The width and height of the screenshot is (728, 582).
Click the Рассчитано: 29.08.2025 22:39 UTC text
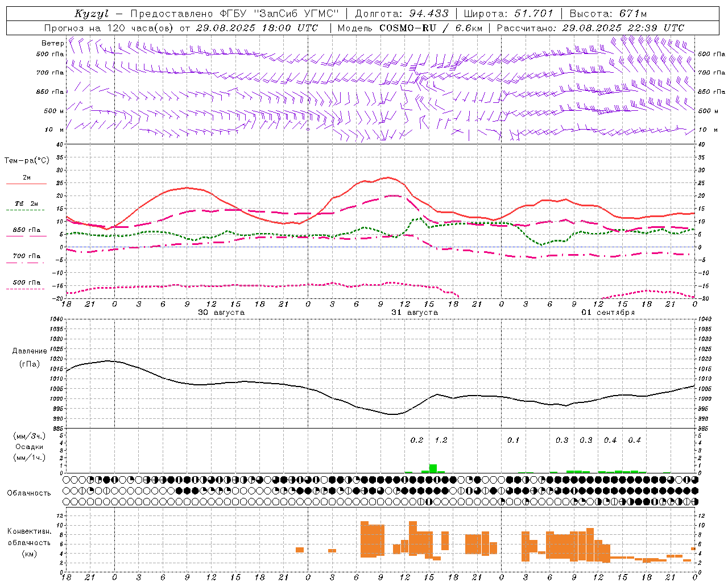(x=590, y=28)
